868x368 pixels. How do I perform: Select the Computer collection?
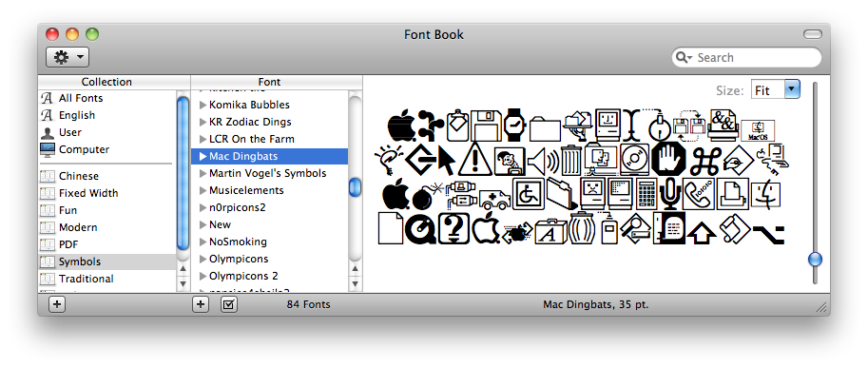106,149
